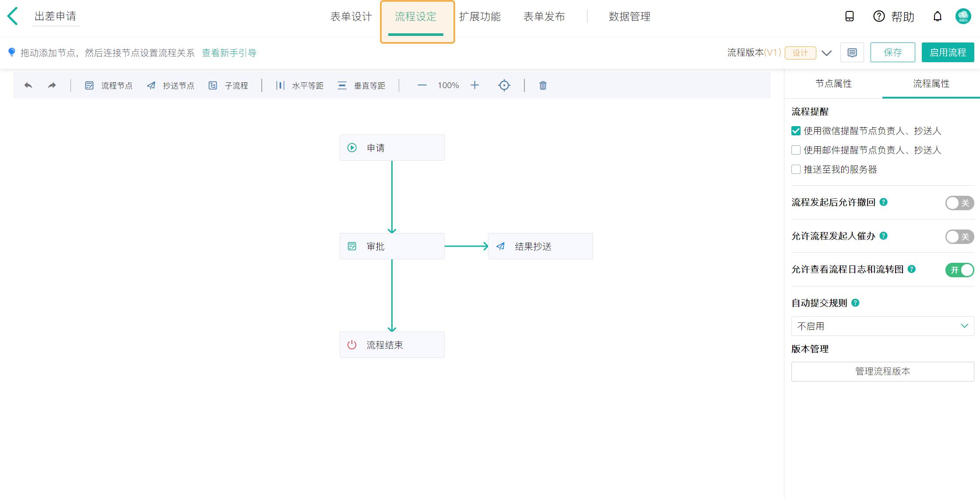The width and height of the screenshot is (980, 498).
Task: Select the 审批 node in the flowchart
Action: [x=392, y=246]
